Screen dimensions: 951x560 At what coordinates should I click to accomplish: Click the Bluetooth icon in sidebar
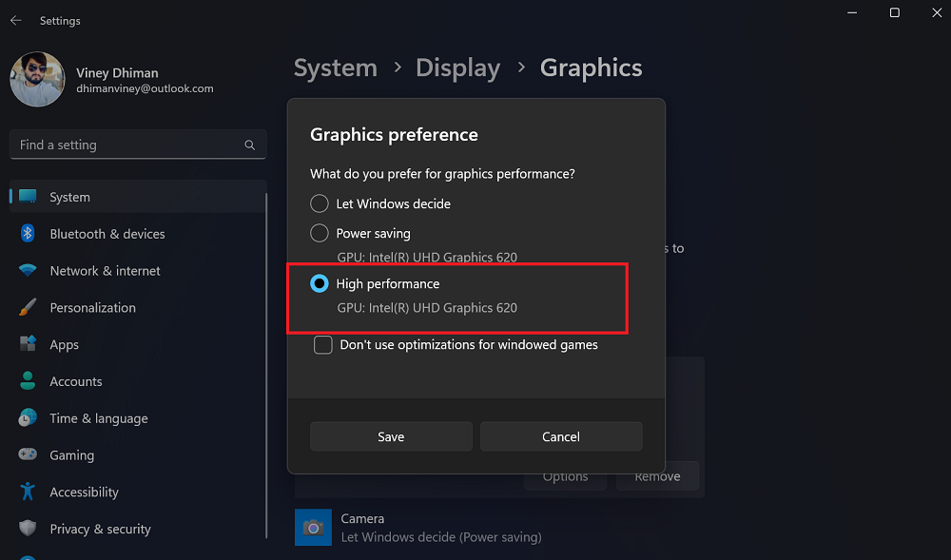coord(28,233)
